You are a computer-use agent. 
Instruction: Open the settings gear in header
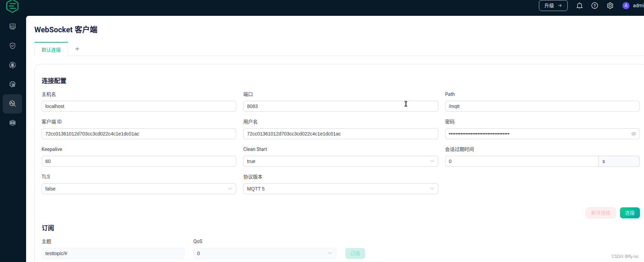pos(610,6)
